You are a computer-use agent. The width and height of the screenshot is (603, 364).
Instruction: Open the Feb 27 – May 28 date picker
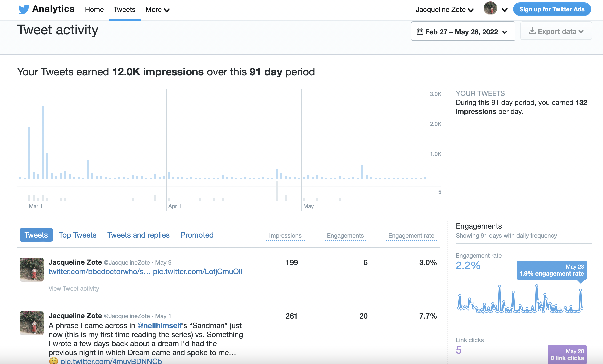[463, 32]
